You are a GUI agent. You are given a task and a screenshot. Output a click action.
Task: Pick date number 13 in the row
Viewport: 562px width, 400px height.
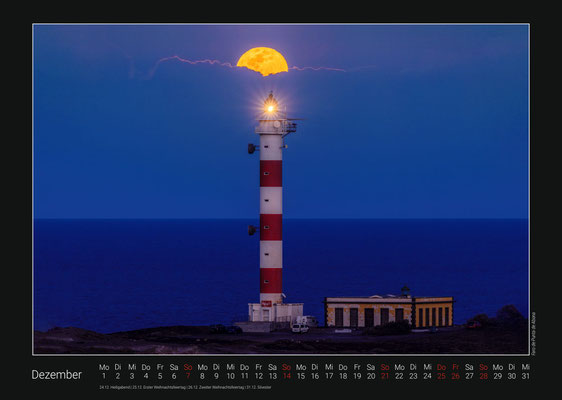click(272, 376)
